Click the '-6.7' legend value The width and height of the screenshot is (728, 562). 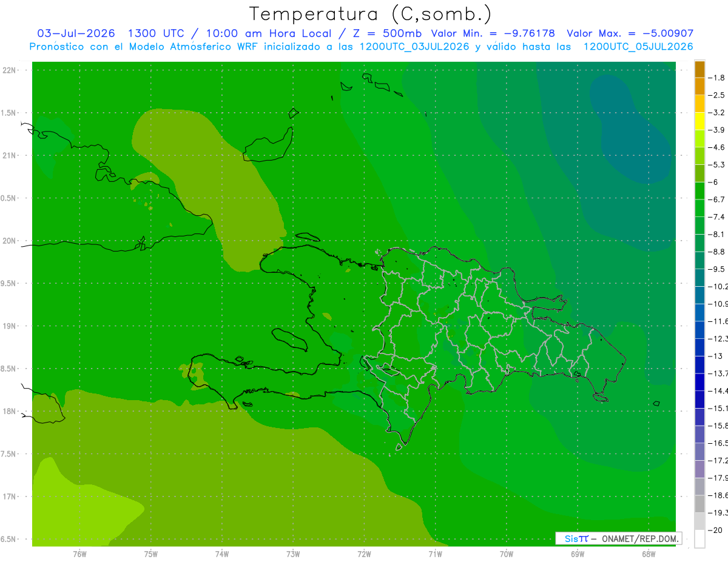[x=717, y=199]
